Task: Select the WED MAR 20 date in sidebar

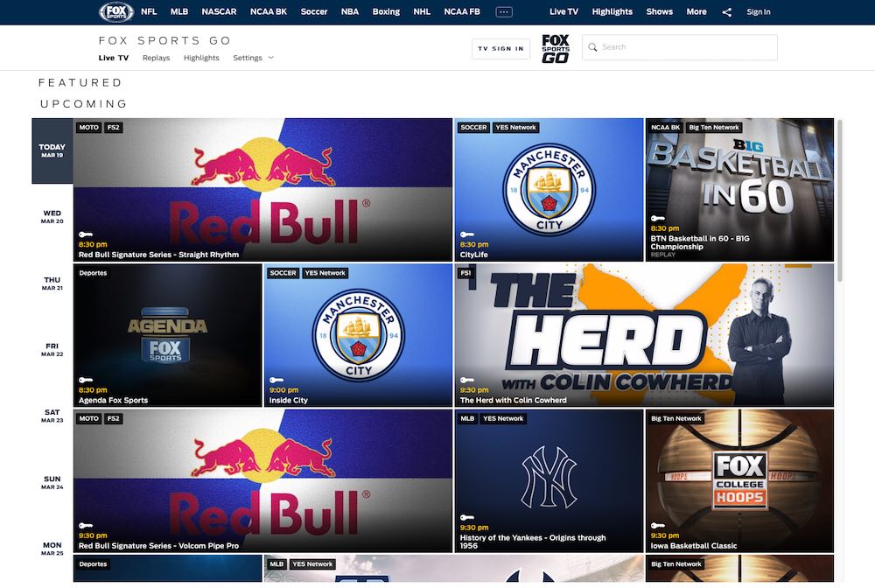Action: tap(52, 216)
